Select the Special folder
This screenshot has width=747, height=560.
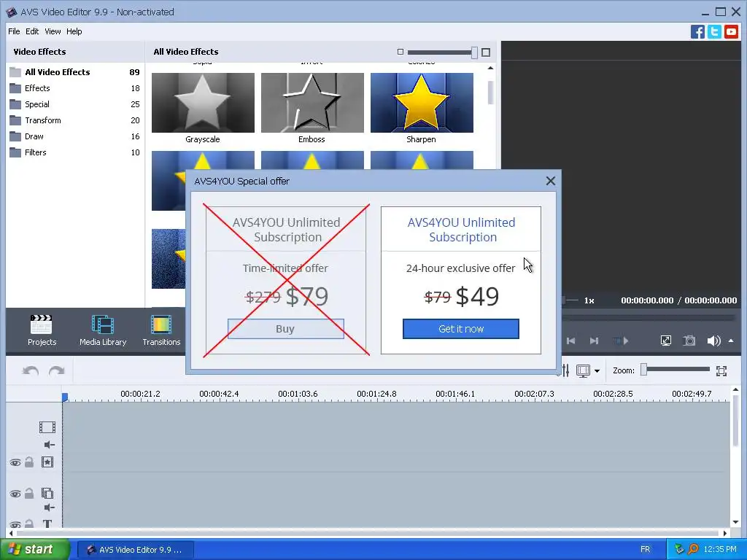pos(75,104)
